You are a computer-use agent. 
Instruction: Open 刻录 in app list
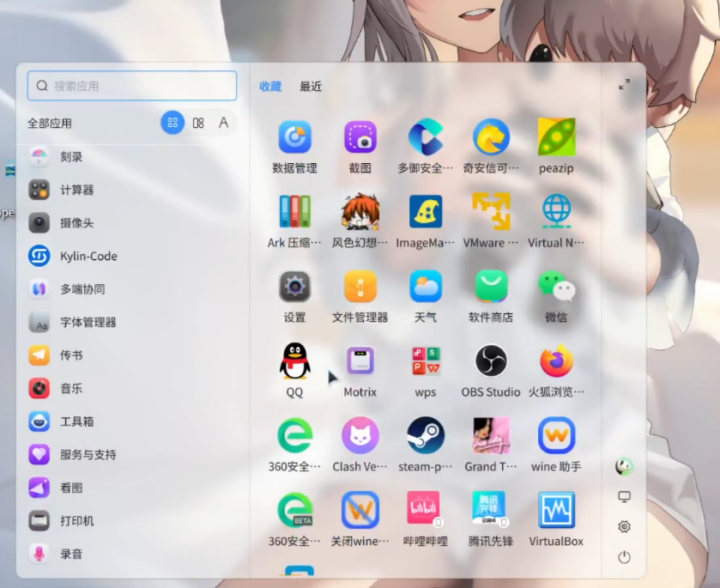pos(132,156)
